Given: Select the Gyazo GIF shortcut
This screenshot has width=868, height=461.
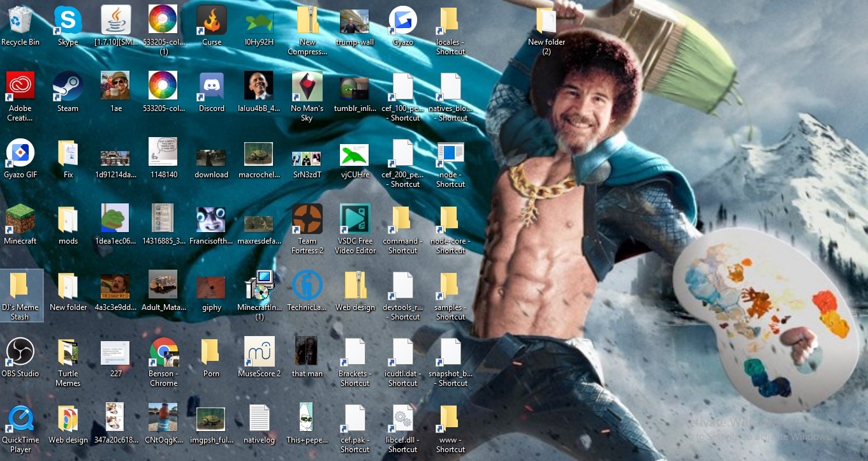Looking at the screenshot, I should point(20,153).
